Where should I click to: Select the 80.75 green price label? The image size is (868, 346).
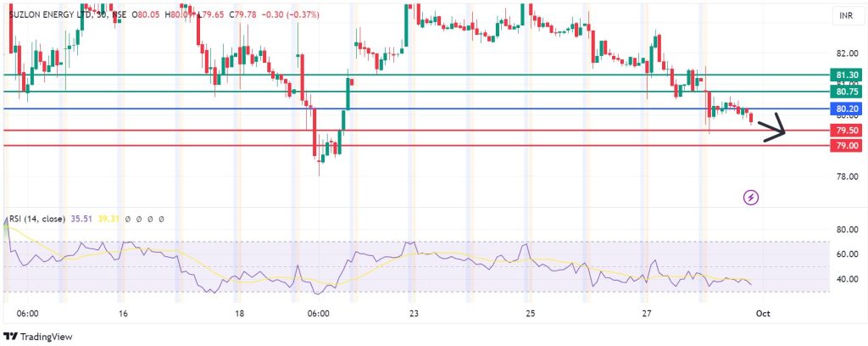(x=848, y=92)
